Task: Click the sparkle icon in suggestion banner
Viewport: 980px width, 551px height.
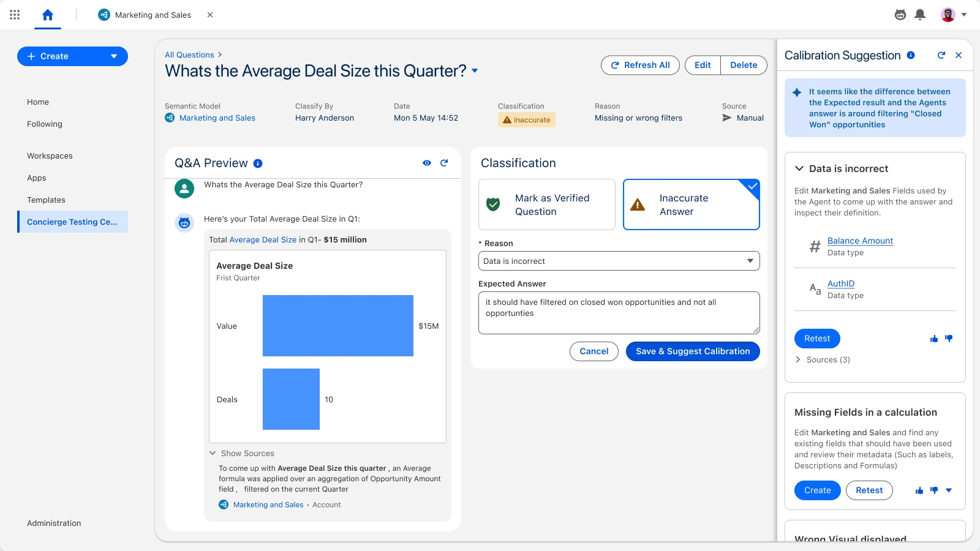Action: click(797, 92)
